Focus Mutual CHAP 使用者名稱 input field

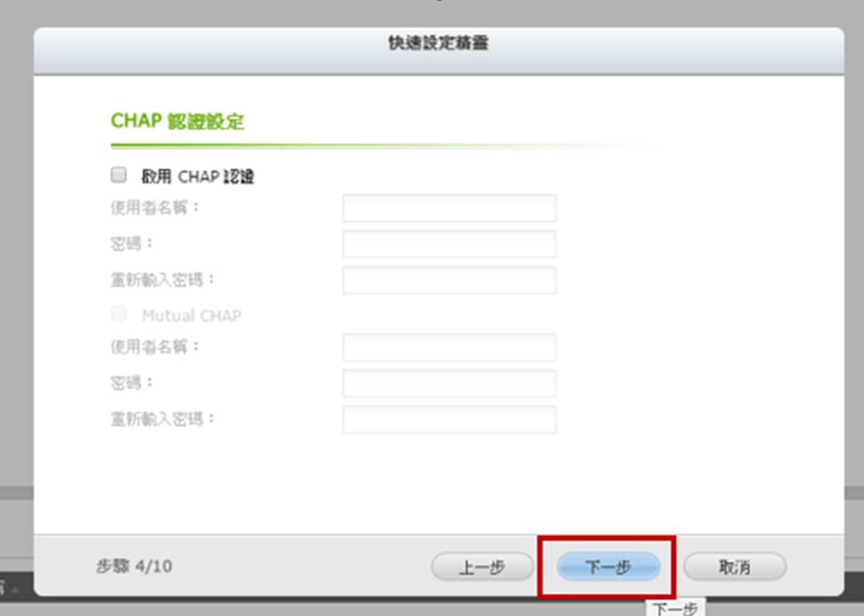coord(449,347)
